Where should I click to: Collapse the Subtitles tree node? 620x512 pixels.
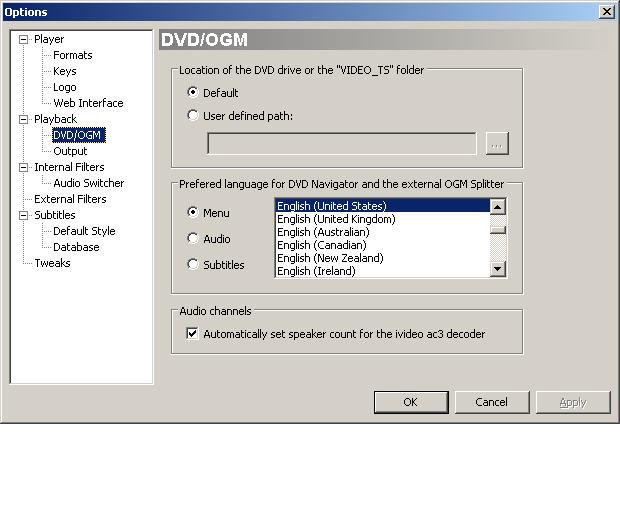pos(24,215)
